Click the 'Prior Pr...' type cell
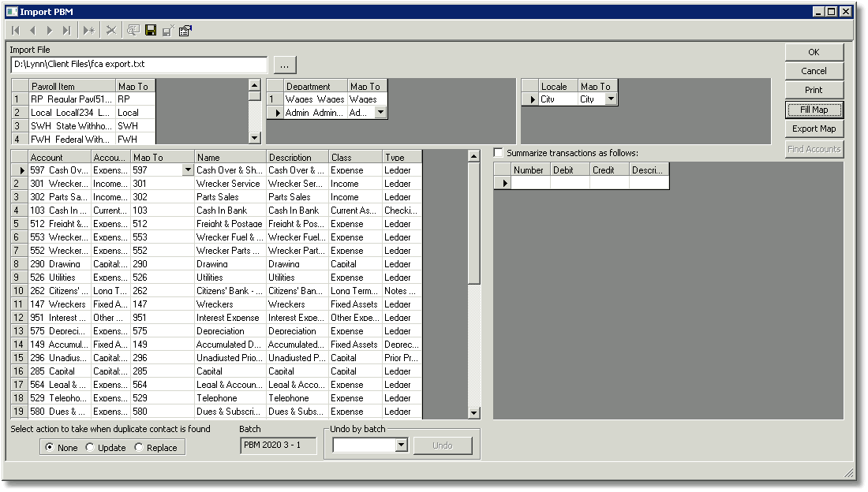The image size is (868, 492). click(402, 357)
